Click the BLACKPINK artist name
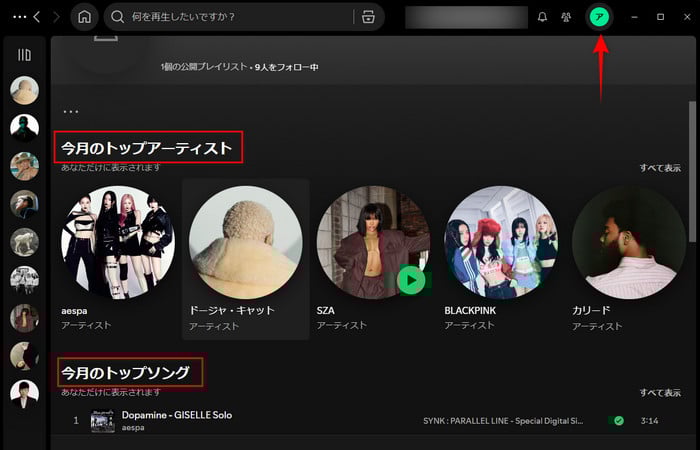Viewport: 700px width, 450px height. click(x=470, y=311)
